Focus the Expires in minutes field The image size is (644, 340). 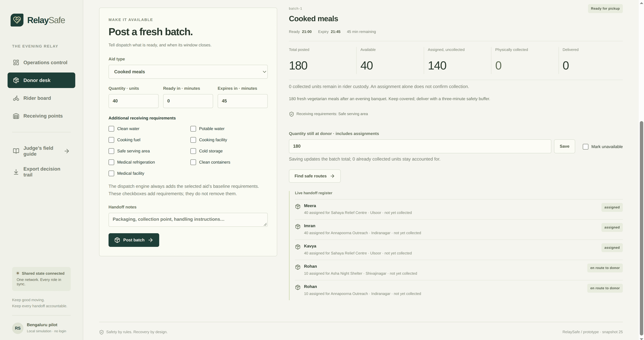point(243,101)
